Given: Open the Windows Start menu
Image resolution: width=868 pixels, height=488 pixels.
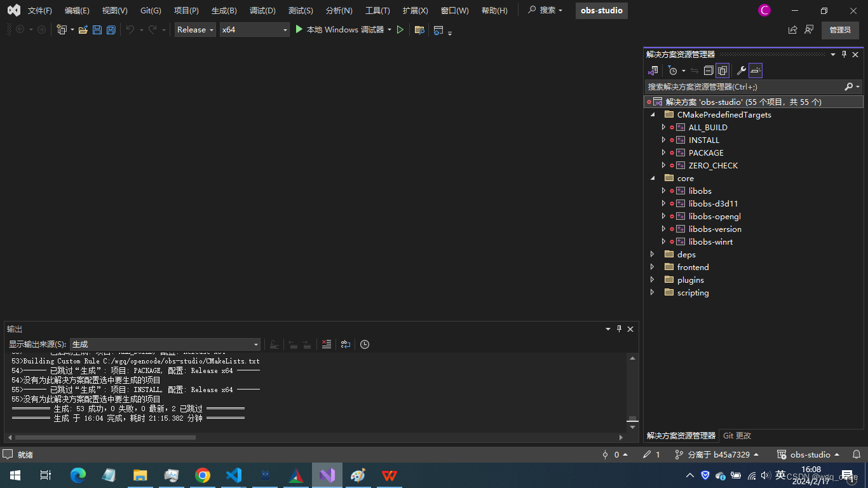Looking at the screenshot, I should (15, 475).
